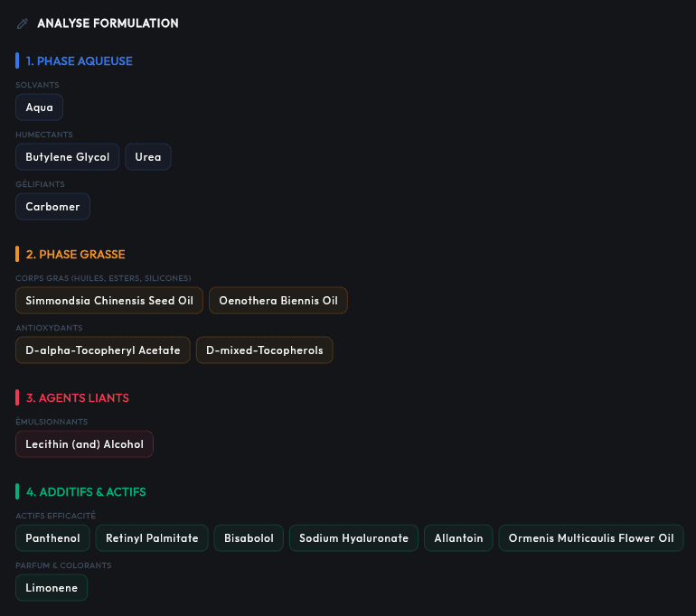Viewport: 696px width, 616px height.
Task: Click the Parfum & Colorants label
Action: point(63,566)
